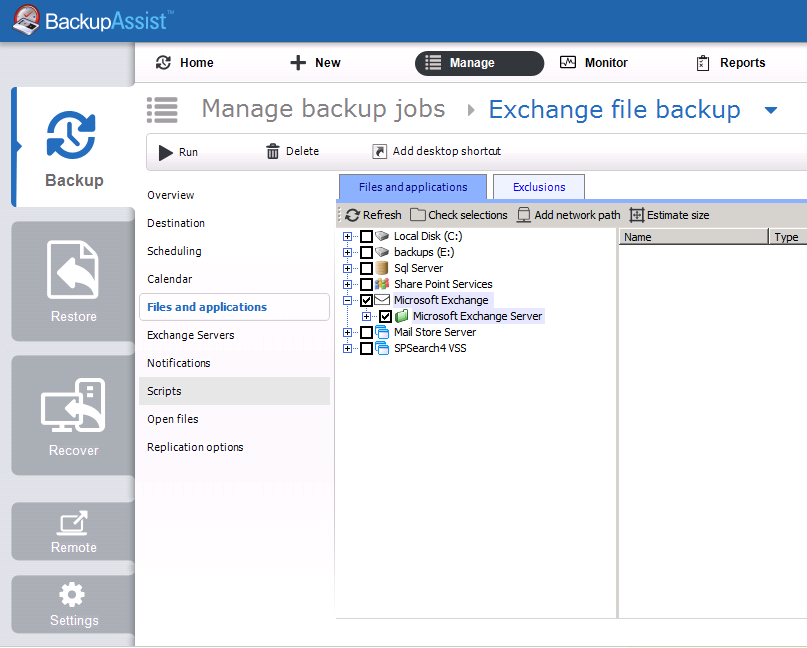Click the Microsoft Exchange envelope icon
This screenshot has height=648, width=807.
pyautogui.click(x=381, y=300)
